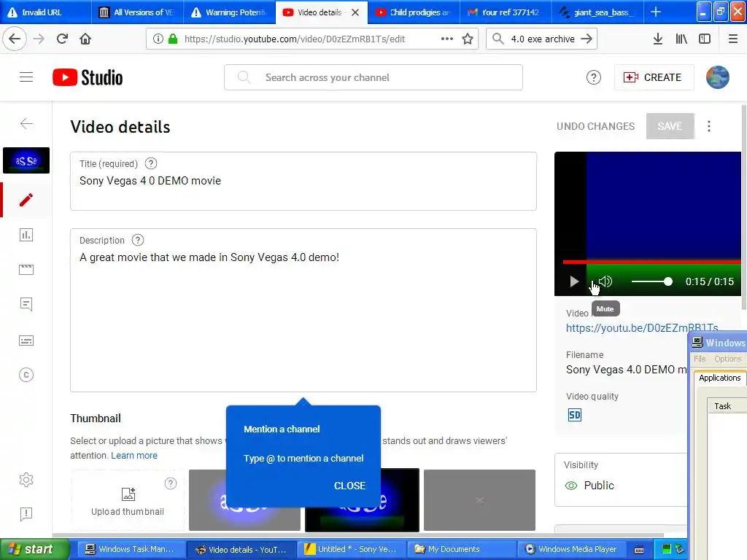This screenshot has height=560, width=747.
Task: Adjust the preview volume slider
Action: point(651,282)
